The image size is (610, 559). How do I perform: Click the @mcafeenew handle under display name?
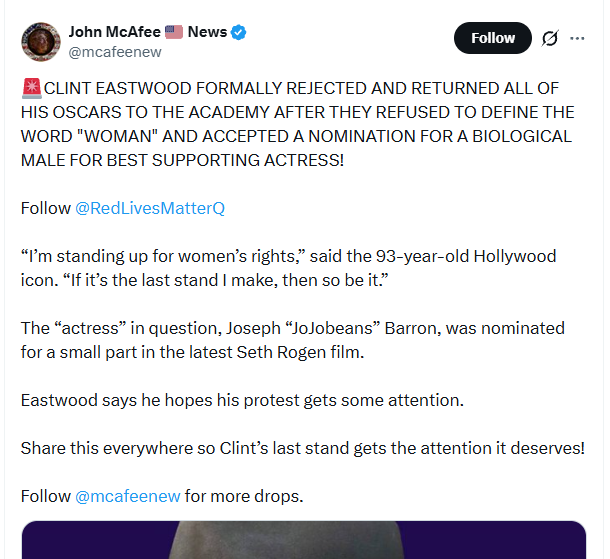click(115, 52)
